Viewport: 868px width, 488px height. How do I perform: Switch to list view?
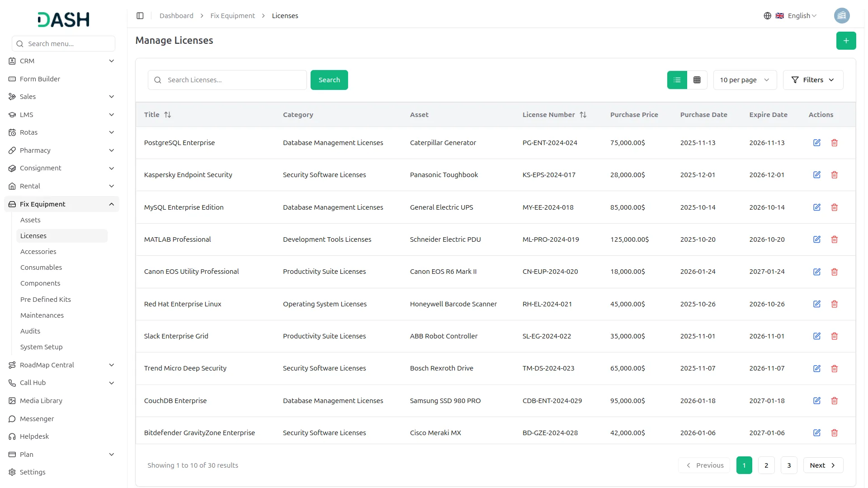[x=677, y=80]
